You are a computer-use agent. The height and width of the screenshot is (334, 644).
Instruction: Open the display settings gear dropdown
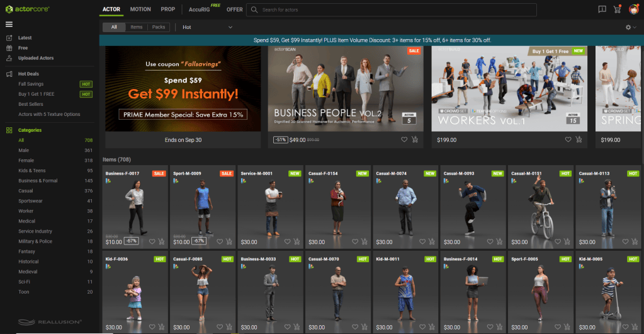(631, 27)
